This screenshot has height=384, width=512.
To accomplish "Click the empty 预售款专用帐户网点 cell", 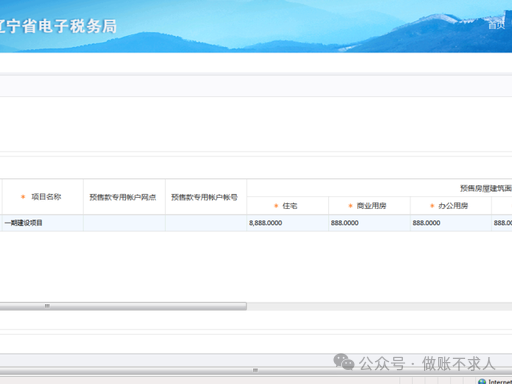I will tap(124, 223).
